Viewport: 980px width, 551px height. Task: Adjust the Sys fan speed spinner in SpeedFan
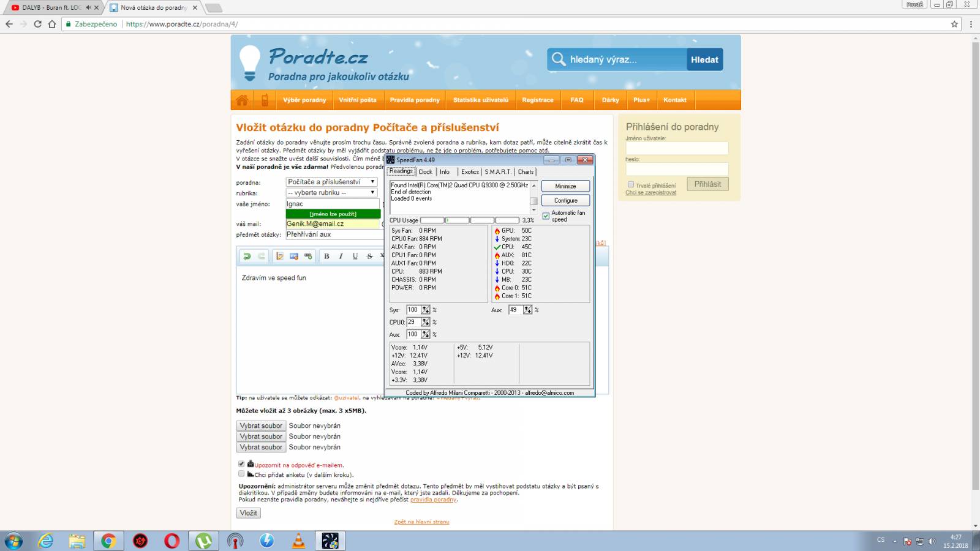pyautogui.click(x=426, y=310)
